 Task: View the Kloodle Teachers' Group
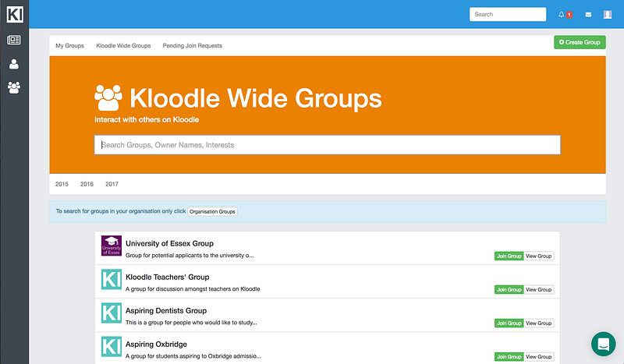point(539,290)
